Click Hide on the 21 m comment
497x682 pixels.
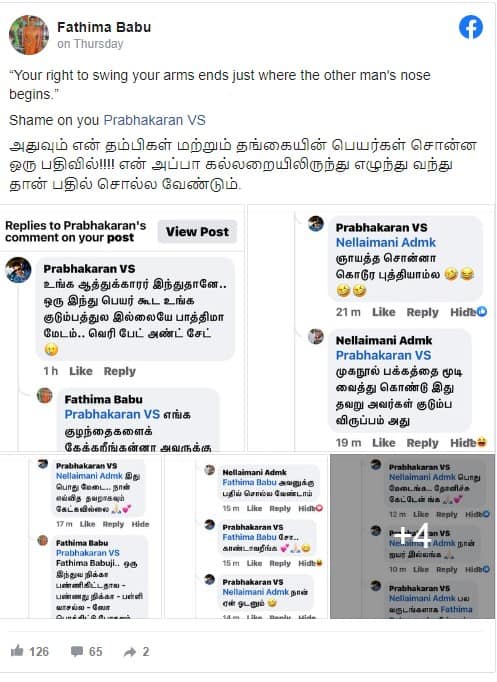pos(463,312)
